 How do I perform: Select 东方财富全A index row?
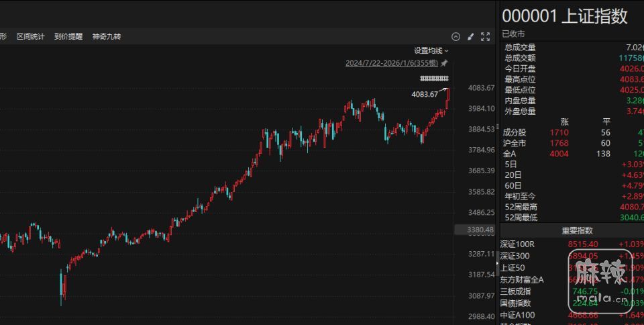tap(522, 279)
